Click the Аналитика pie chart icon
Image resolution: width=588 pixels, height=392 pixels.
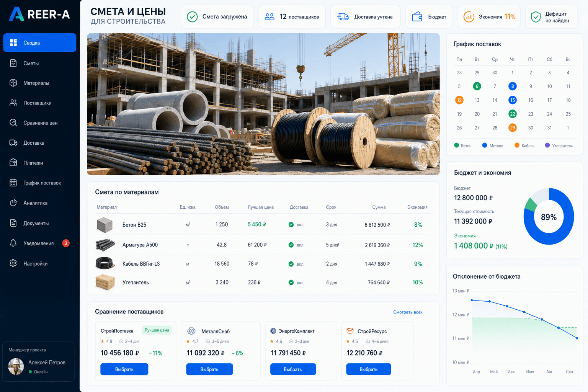(x=13, y=203)
